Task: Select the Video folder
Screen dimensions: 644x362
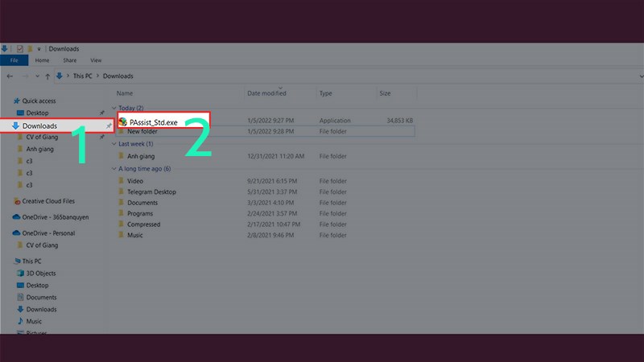Action: click(x=135, y=181)
